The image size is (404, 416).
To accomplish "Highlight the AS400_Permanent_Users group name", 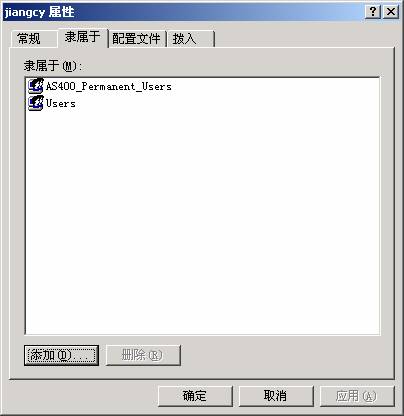I will pos(109,86).
